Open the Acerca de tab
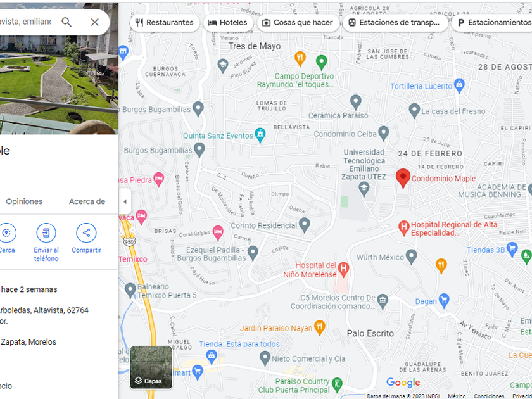The height and width of the screenshot is (399, 532). coord(87,201)
